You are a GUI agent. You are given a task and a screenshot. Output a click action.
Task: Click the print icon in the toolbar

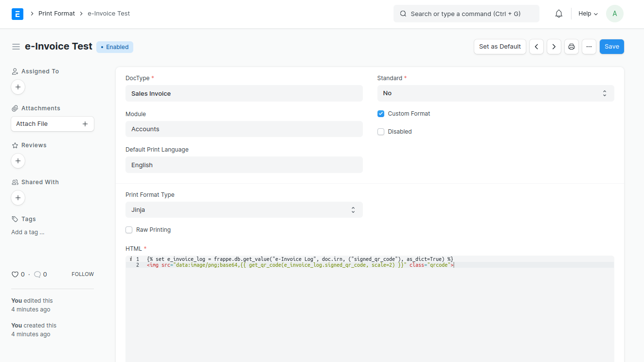tap(571, 46)
